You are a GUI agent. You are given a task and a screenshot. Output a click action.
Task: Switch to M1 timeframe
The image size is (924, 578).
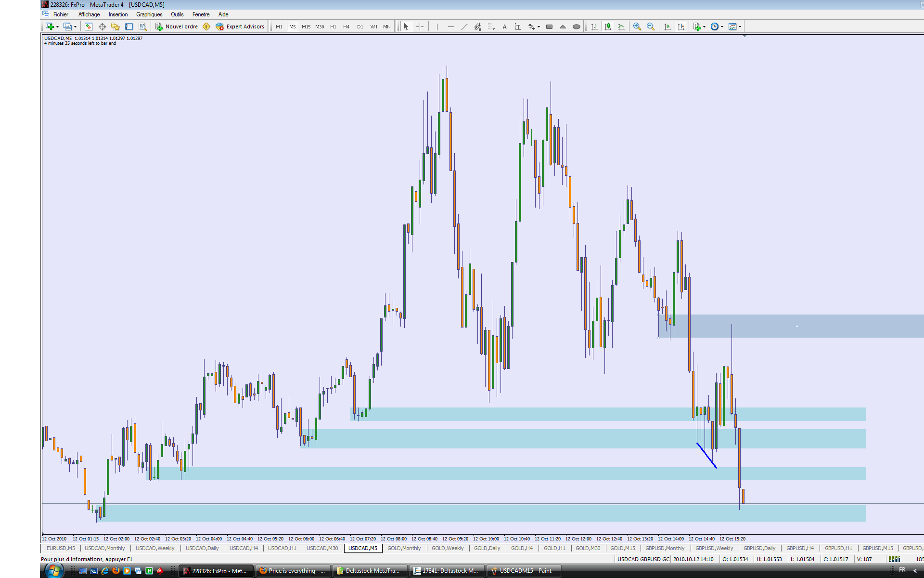point(279,26)
